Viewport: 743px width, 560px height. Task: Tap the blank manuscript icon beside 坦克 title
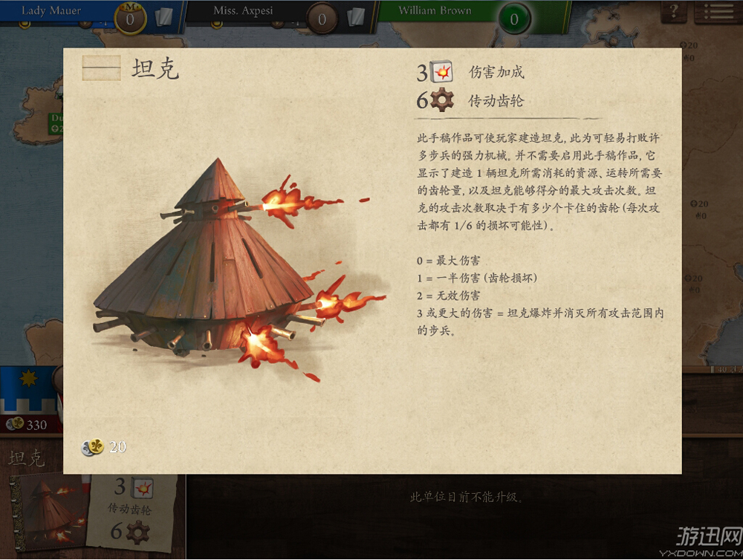pyautogui.click(x=101, y=68)
